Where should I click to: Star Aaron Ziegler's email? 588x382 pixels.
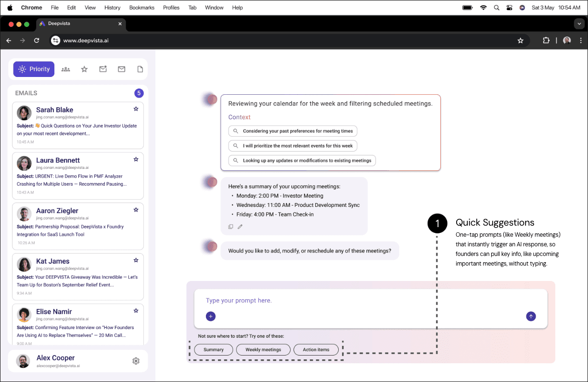click(x=136, y=210)
